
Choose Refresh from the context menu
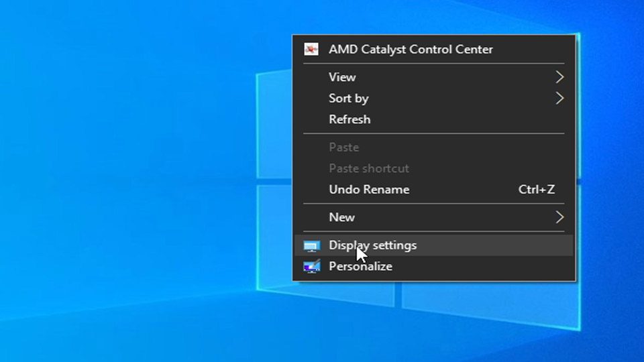[434, 119]
